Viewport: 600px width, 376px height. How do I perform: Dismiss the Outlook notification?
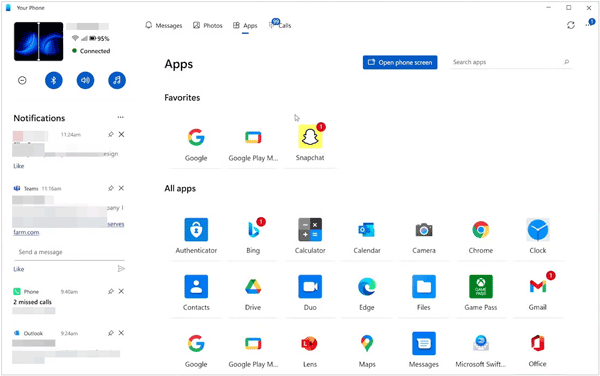121,333
